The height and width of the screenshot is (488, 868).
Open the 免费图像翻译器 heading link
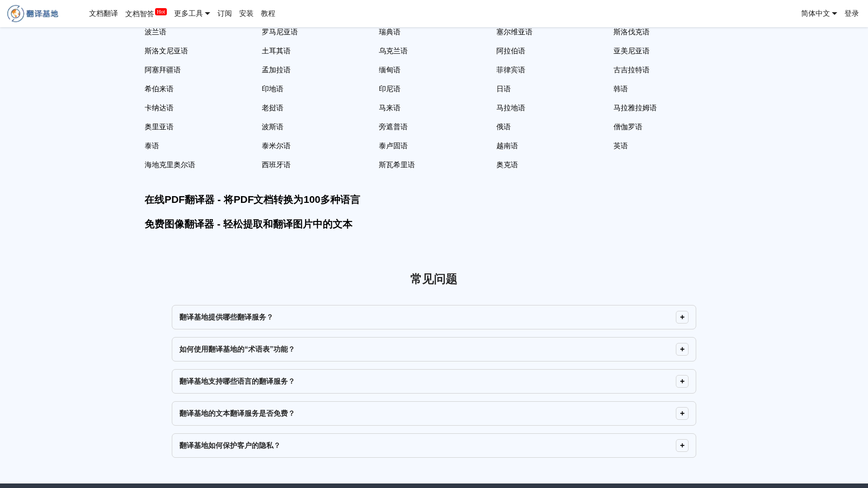tap(248, 224)
